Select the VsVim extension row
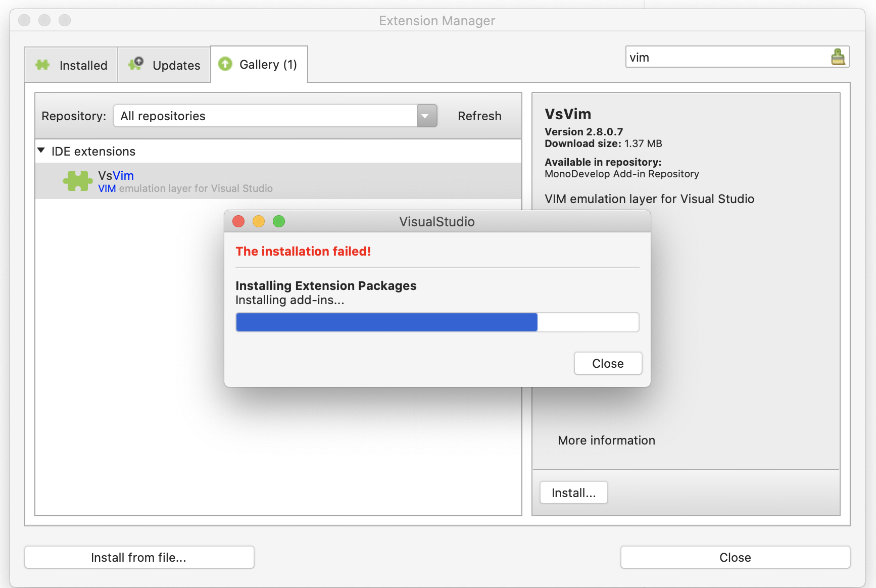 point(278,181)
